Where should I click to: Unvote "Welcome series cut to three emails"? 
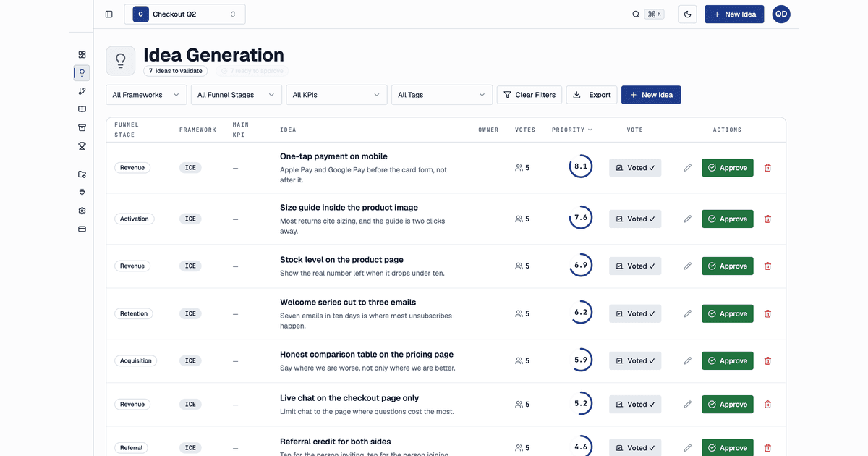(x=635, y=313)
